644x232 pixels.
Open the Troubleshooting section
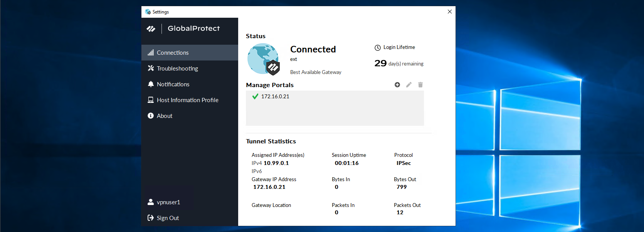pos(177,69)
